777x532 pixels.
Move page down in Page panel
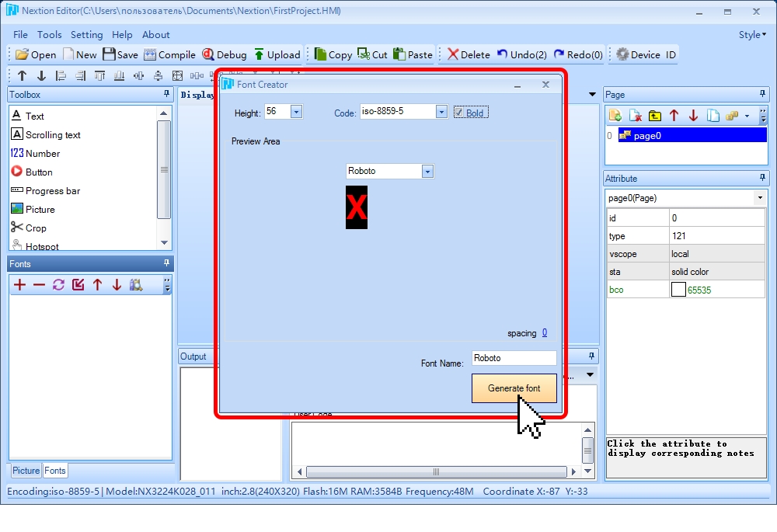tap(693, 116)
